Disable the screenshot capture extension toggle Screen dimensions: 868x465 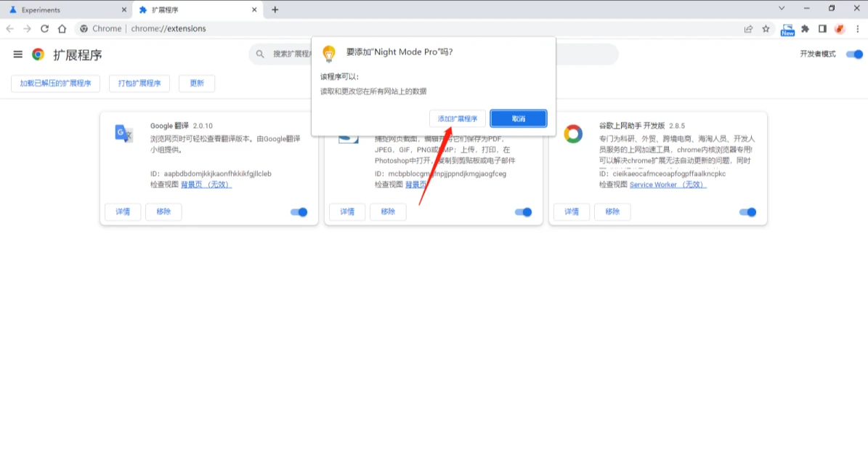(523, 212)
